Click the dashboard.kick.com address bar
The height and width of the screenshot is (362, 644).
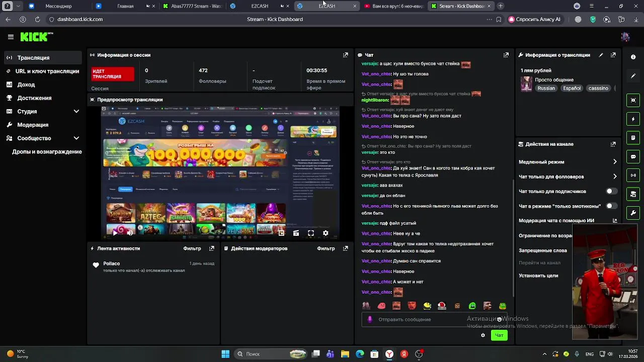[x=79, y=19]
